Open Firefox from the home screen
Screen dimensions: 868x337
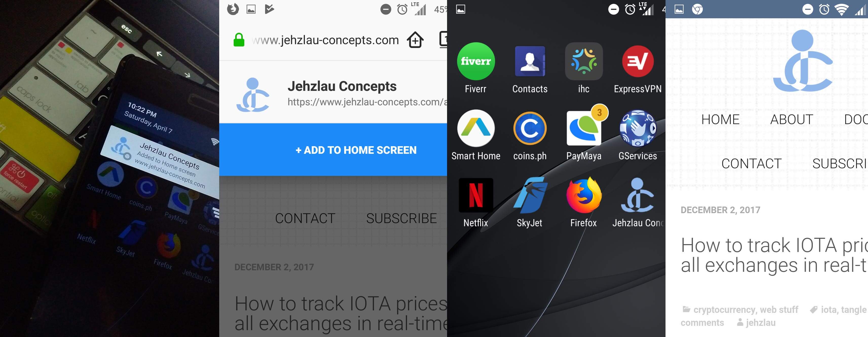click(x=584, y=195)
